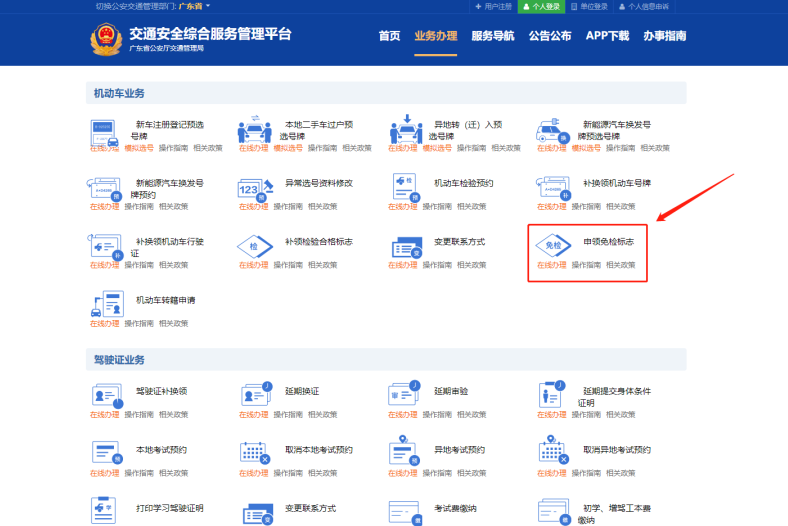
Task: Open the 个人信息申诉 link
Action: (644, 7)
